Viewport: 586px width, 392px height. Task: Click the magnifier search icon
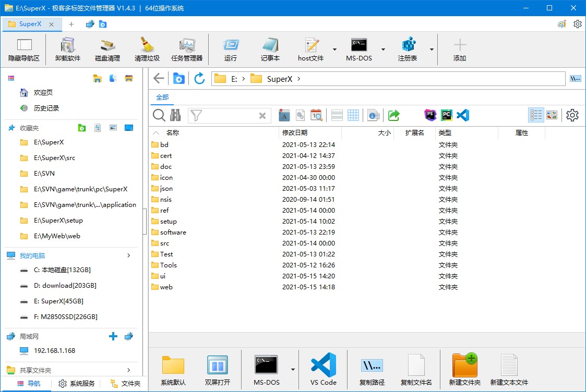pos(159,115)
